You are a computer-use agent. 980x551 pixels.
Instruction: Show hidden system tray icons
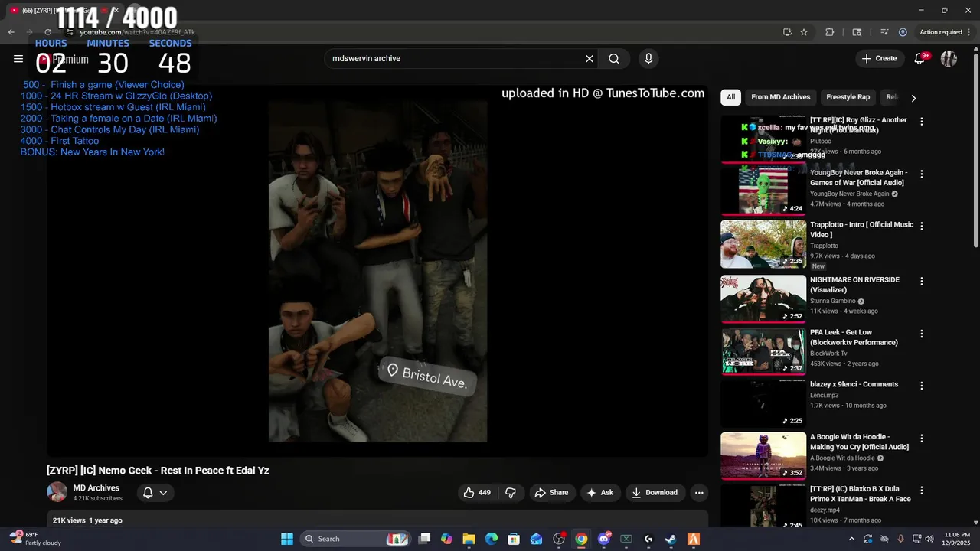(x=851, y=539)
